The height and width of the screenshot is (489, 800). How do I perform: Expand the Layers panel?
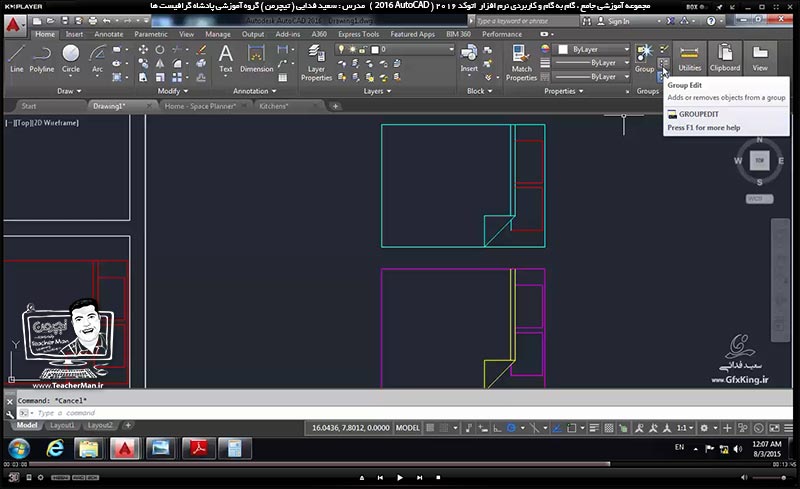tap(377, 91)
